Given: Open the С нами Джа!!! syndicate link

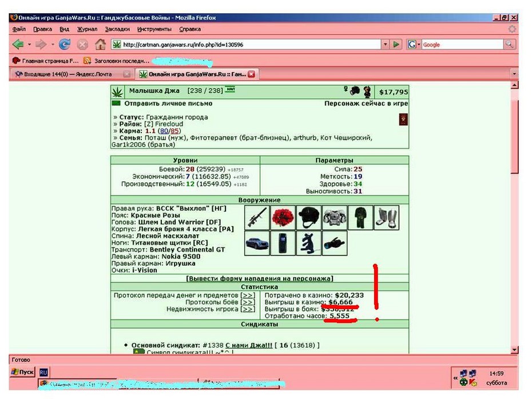Looking at the screenshot, I should [x=249, y=345].
